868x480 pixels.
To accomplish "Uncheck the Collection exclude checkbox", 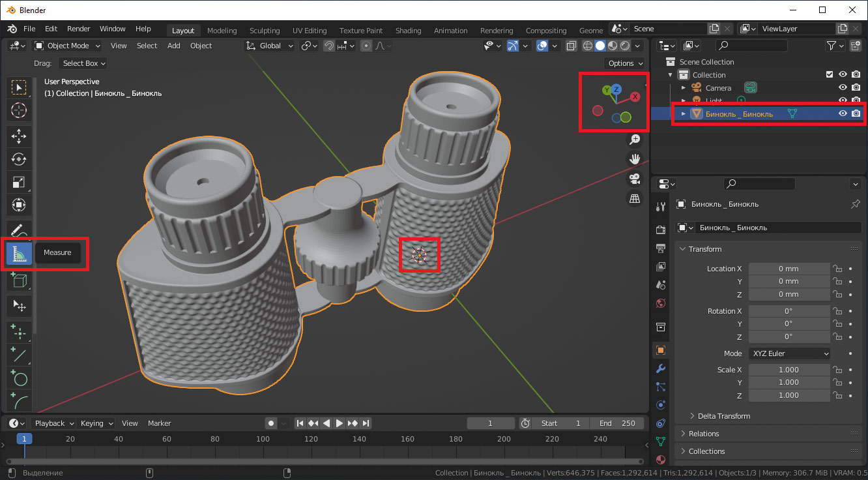I will 830,75.
